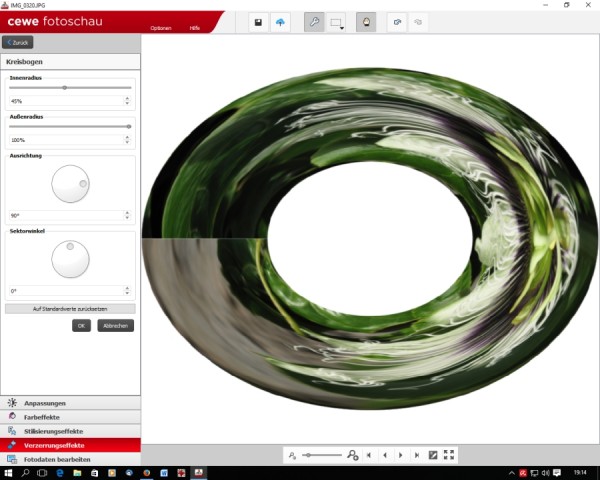The height and width of the screenshot is (480, 600).
Task: Click the save disk icon in toolbar
Action: [258, 23]
